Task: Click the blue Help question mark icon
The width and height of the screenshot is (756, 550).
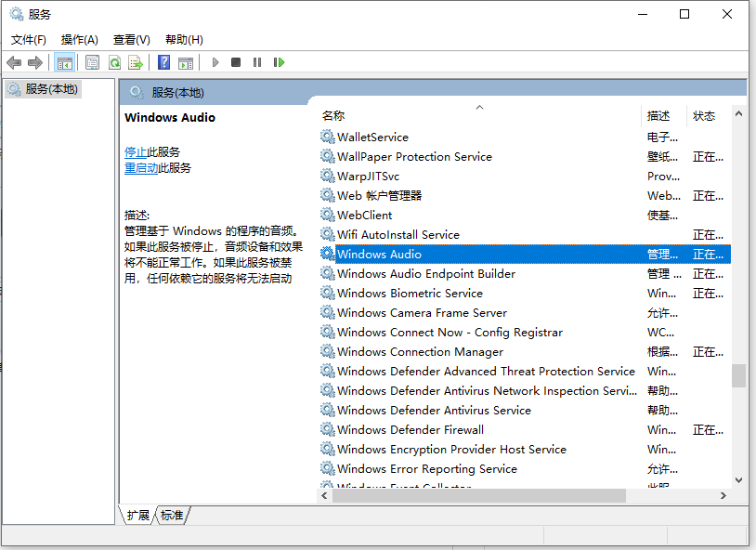Action: click(163, 62)
